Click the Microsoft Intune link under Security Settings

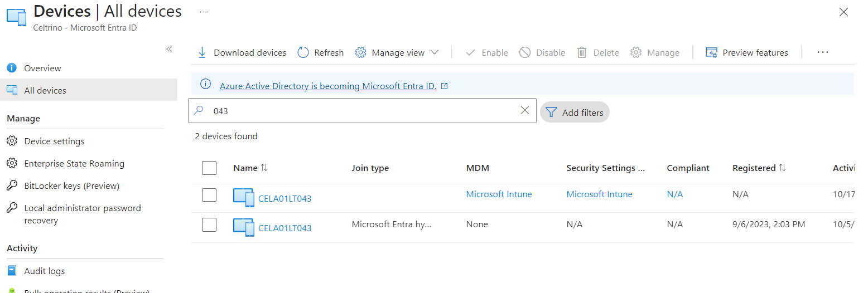[599, 194]
